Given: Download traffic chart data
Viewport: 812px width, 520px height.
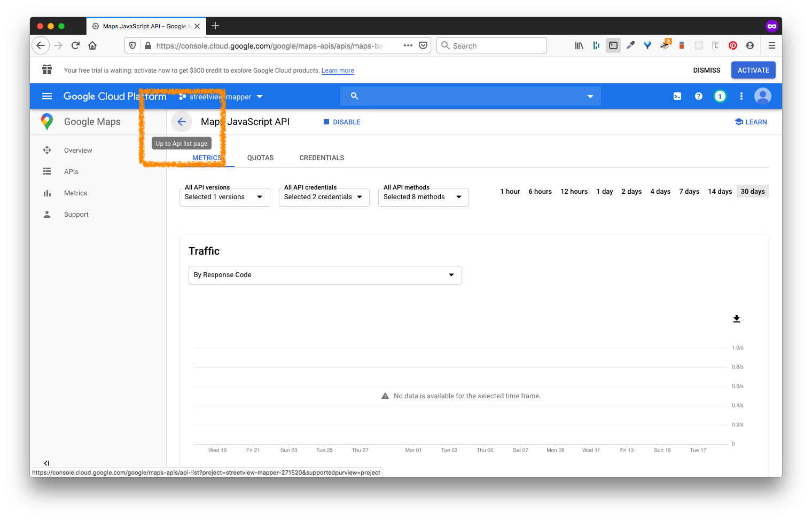Looking at the screenshot, I should (x=736, y=319).
